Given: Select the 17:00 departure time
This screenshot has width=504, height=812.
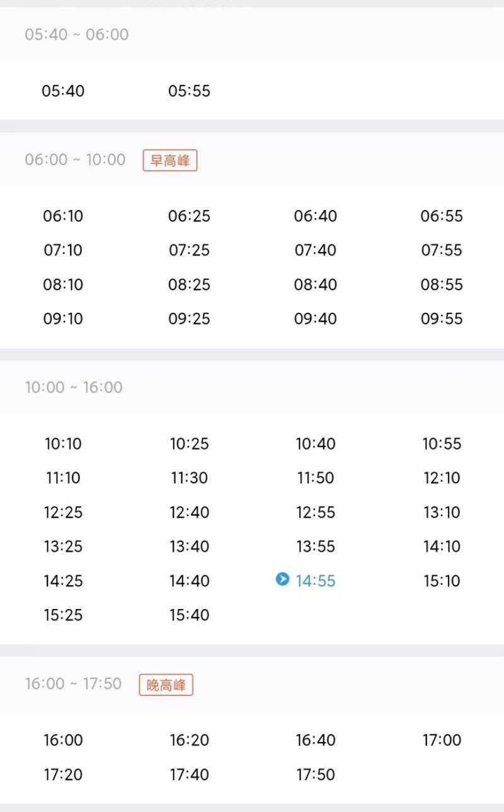Looking at the screenshot, I should [442, 740].
